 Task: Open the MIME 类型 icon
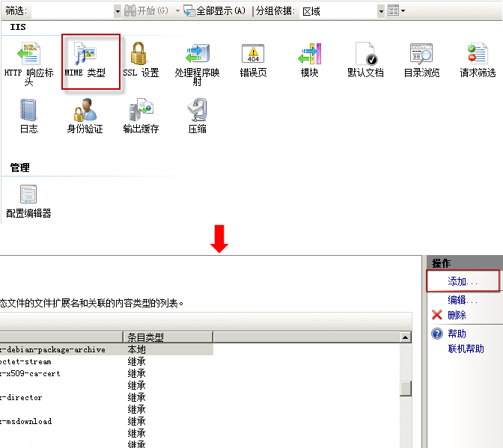pyautogui.click(x=85, y=56)
